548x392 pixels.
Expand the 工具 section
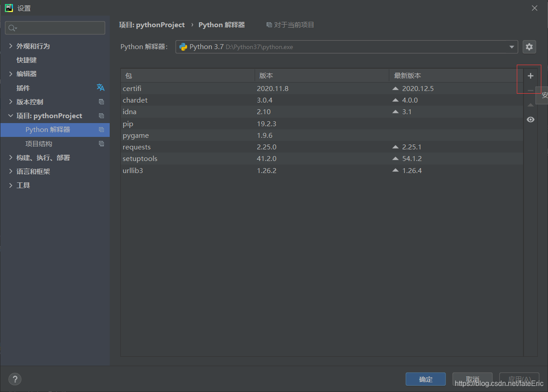coord(11,185)
